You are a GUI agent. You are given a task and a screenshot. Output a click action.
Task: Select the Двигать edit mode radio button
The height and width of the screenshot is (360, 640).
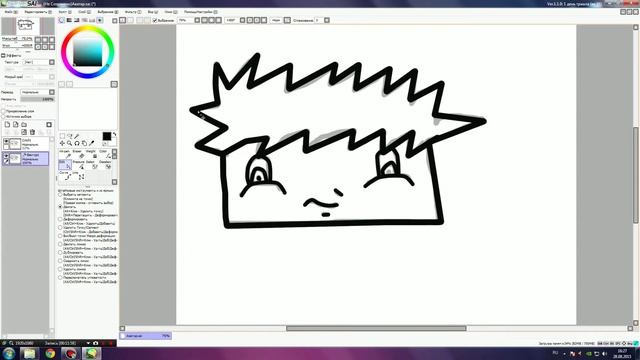pos(60,207)
